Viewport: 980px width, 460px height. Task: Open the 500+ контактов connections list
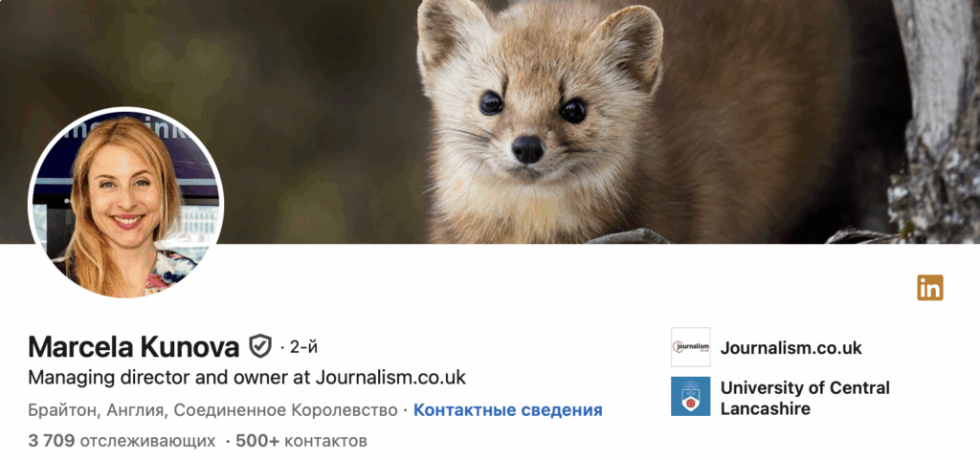pyautogui.click(x=301, y=441)
